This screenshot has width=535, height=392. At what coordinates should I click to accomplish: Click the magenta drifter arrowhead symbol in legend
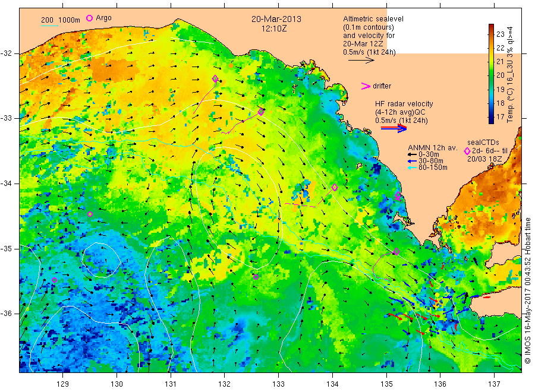click(x=366, y=86)
